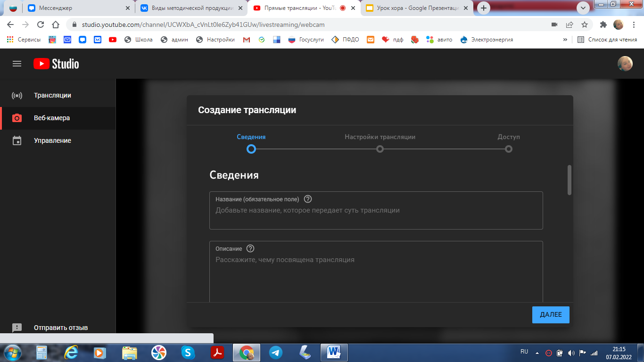Show hidden system tray icons
This screenshot has width=644, height=362.
pos(537,352)
